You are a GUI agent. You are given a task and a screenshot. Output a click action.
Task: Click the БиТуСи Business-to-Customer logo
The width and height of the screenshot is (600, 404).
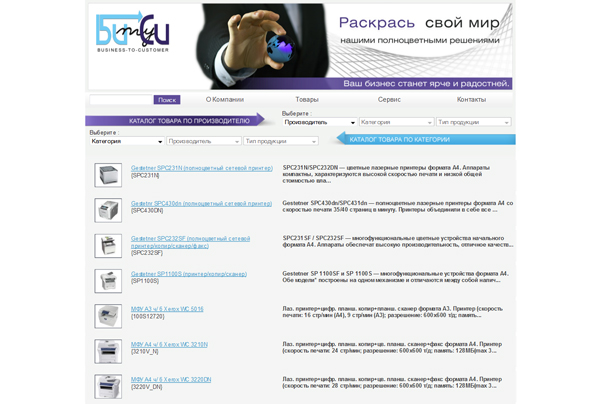pyautogui.click(x=132, y=32)
